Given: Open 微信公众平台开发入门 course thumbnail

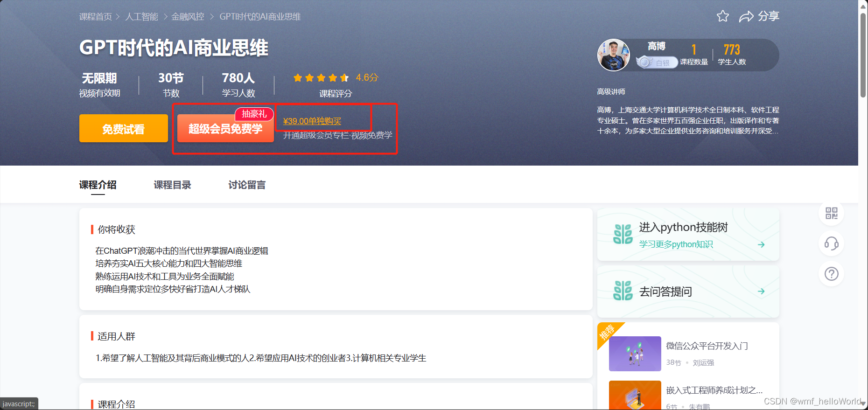Looking at the screenshot, I should (x=635, y=354).
